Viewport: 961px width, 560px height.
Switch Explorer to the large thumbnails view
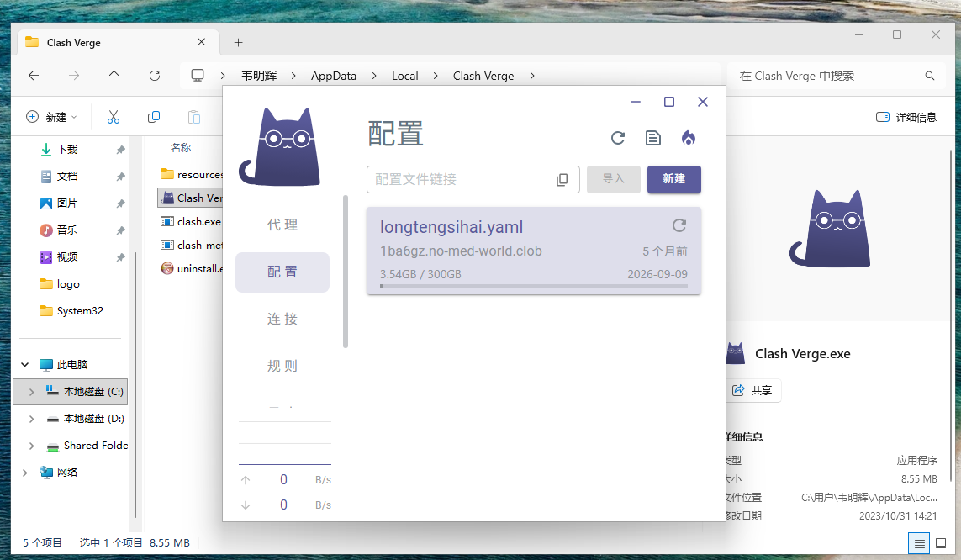tap(941, 543)
